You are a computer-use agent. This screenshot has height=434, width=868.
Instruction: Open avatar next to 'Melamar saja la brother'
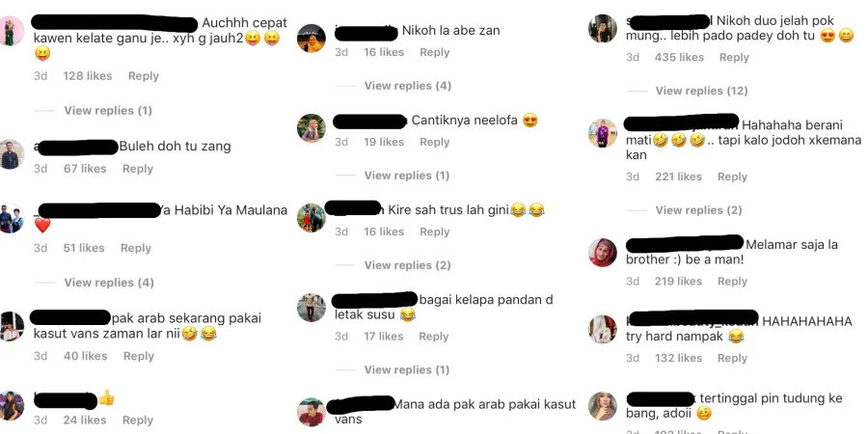[602, 253]
